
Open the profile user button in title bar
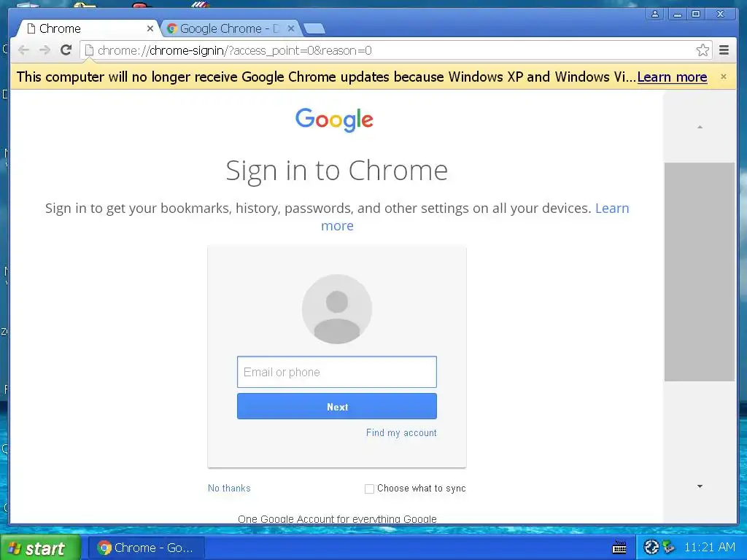click(x=655, y=14)
